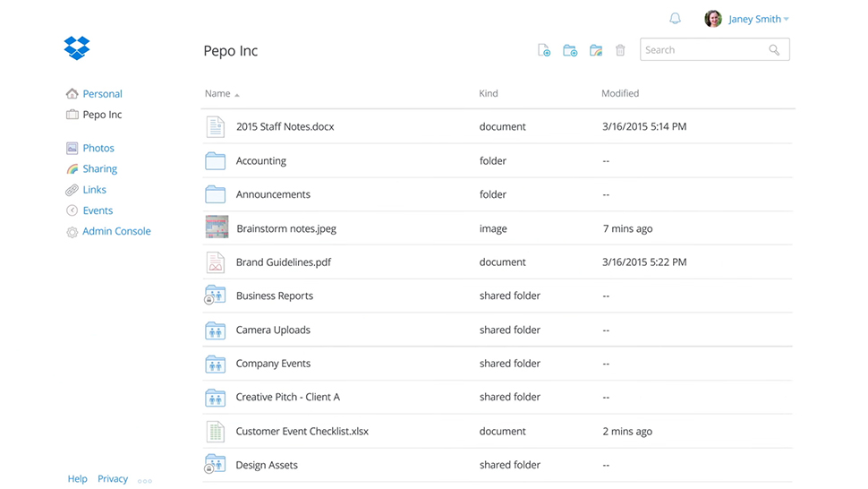Click the Links paperclip icon
The height and width of the screenshot is (489, 868).
(x=72, y=190)
